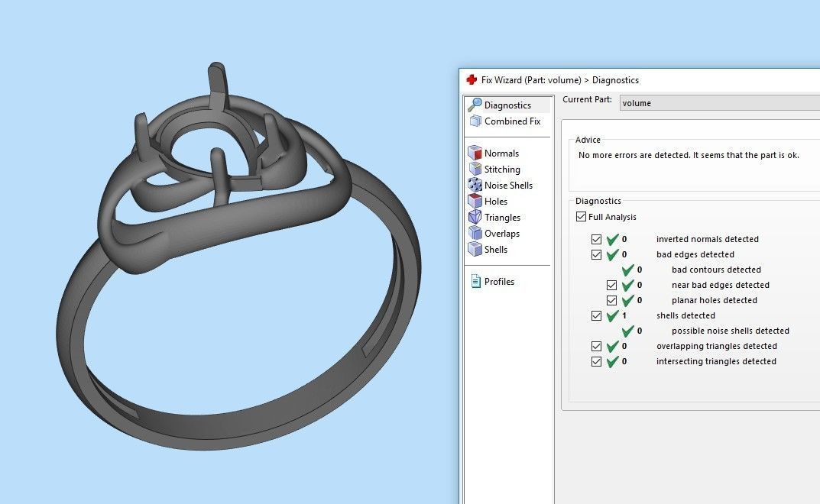Click the green checkmark beside near bad edges
The image size is (820, 504).
[627, 285]
